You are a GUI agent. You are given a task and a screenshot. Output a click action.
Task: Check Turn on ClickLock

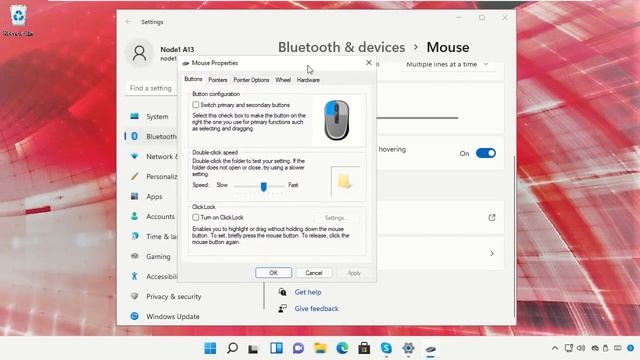tap(196, 217)
